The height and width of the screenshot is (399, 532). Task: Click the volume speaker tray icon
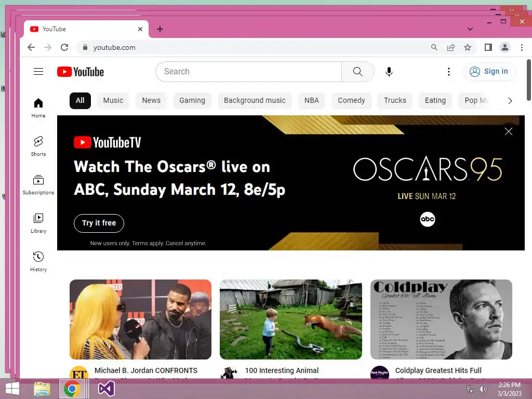point(483,389)
